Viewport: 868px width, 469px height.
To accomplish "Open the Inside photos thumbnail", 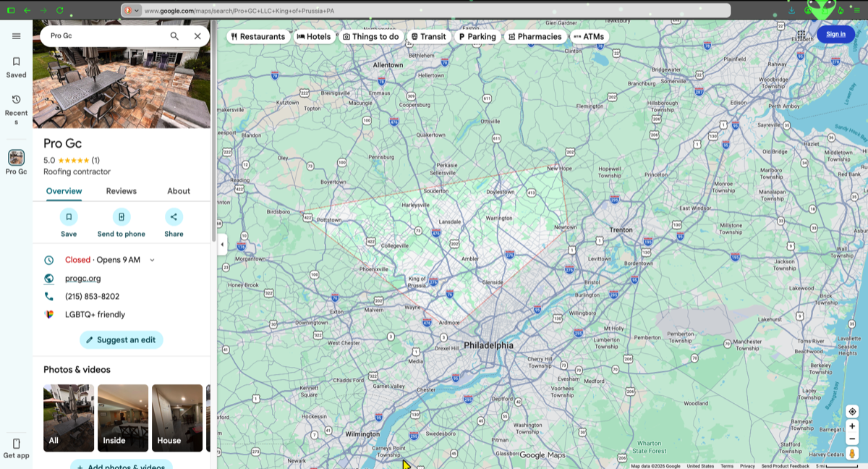I will 123,418.
